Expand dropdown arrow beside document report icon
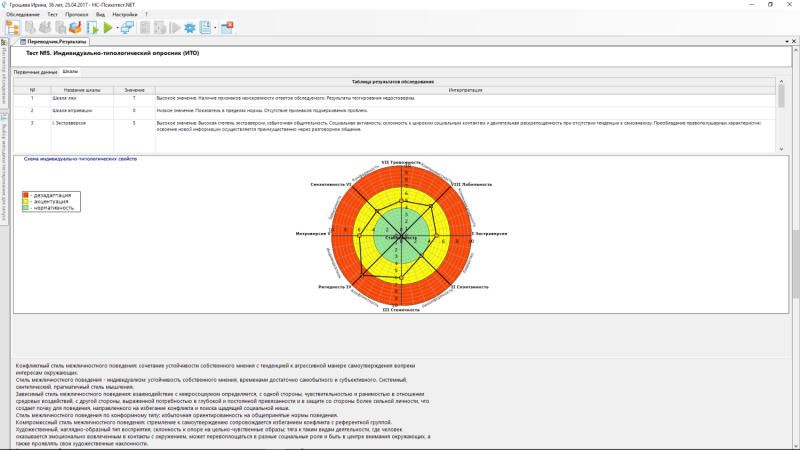 pos(215,28)
